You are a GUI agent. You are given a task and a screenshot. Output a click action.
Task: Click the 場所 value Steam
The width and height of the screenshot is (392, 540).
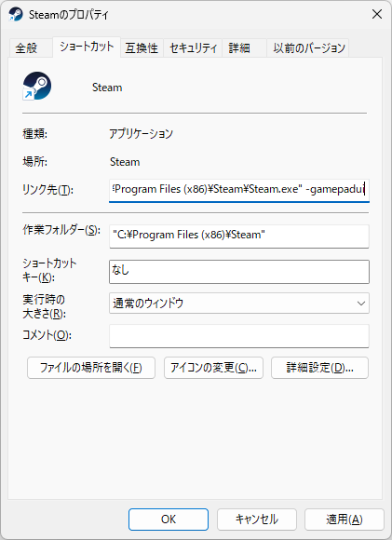(125, 162)
